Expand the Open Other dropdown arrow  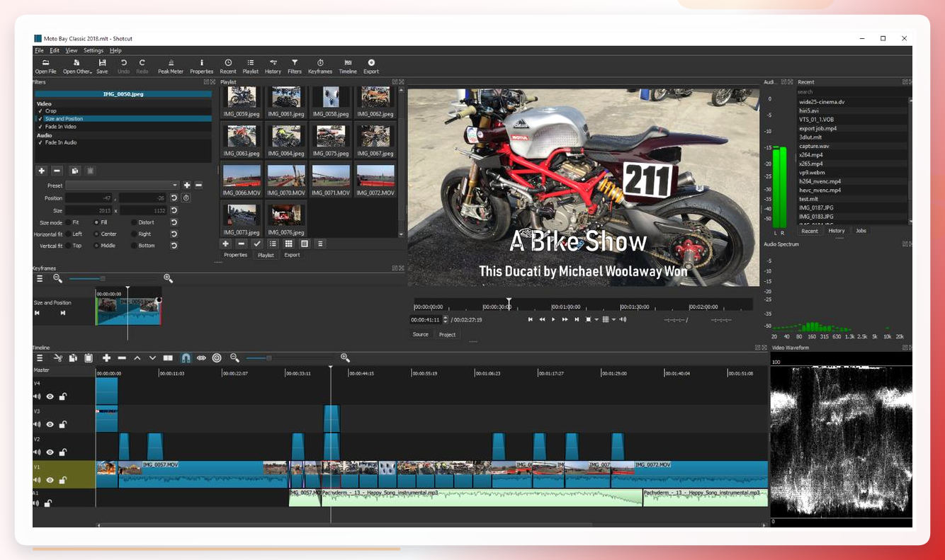pyautogui.click(x=91, y=72)
